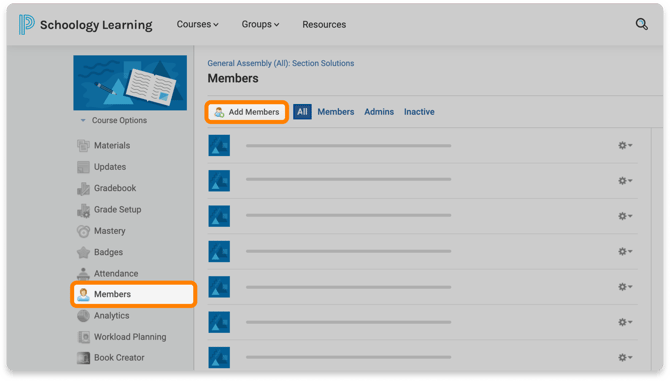Select the Members filter tab
The width and height of the screenshot is (670, 381).
pos(336,112)
